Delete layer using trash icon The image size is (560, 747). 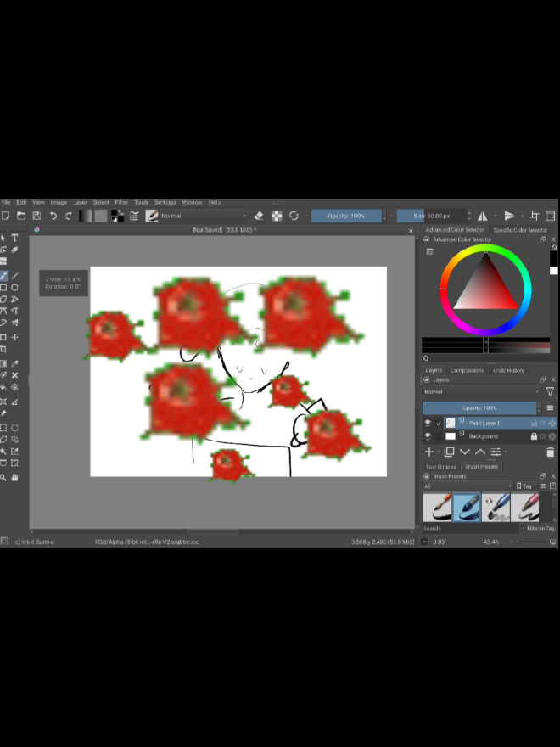[550, 452]
